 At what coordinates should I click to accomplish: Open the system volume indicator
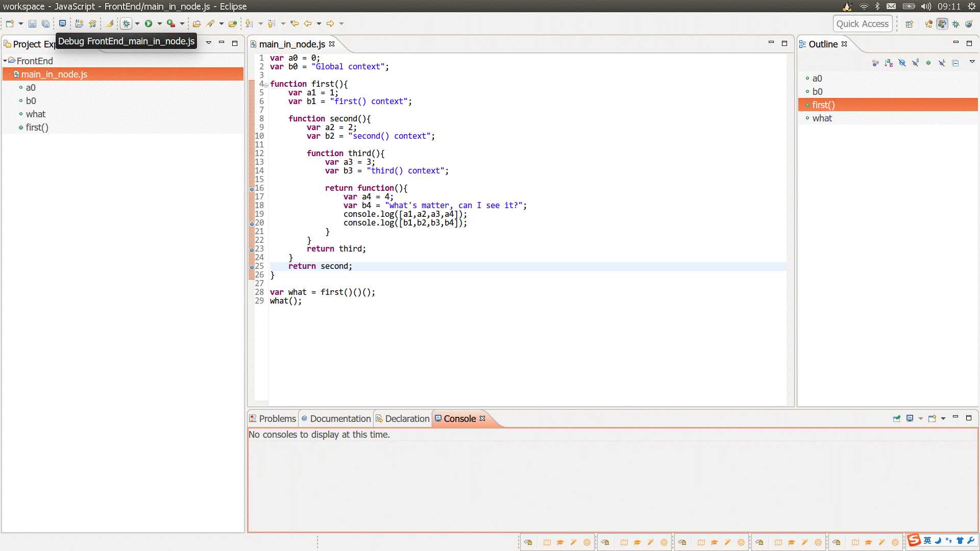926,7
